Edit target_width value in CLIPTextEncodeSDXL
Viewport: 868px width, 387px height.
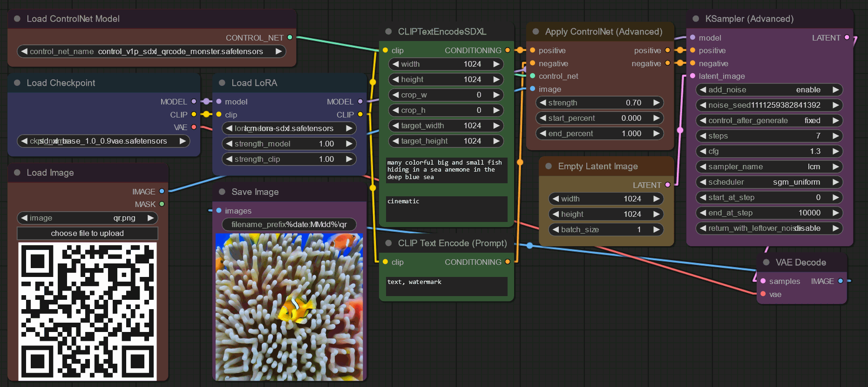(446, 125)
